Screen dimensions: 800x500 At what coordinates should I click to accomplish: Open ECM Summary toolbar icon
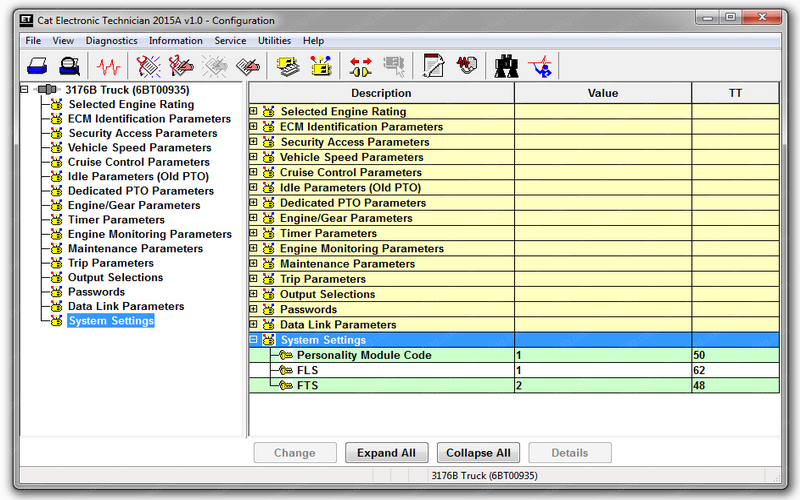pyautogui.click(x=288, y=66)
